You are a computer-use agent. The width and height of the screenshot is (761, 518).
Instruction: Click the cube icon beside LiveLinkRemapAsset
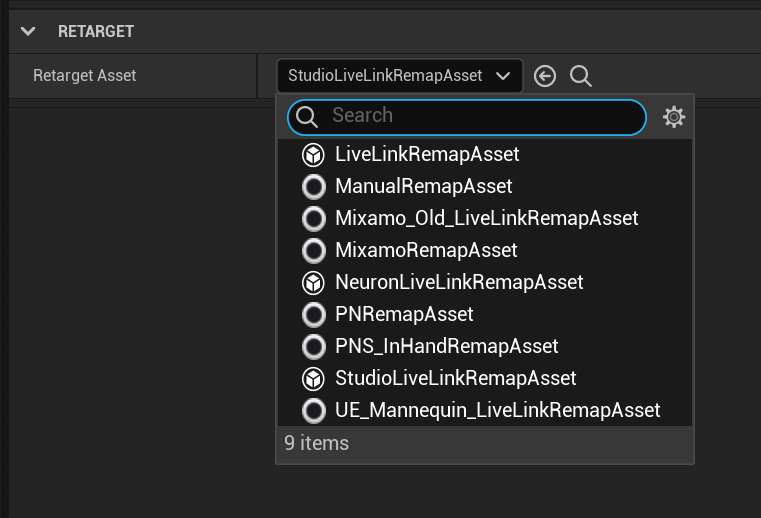[x=314, y=155]
